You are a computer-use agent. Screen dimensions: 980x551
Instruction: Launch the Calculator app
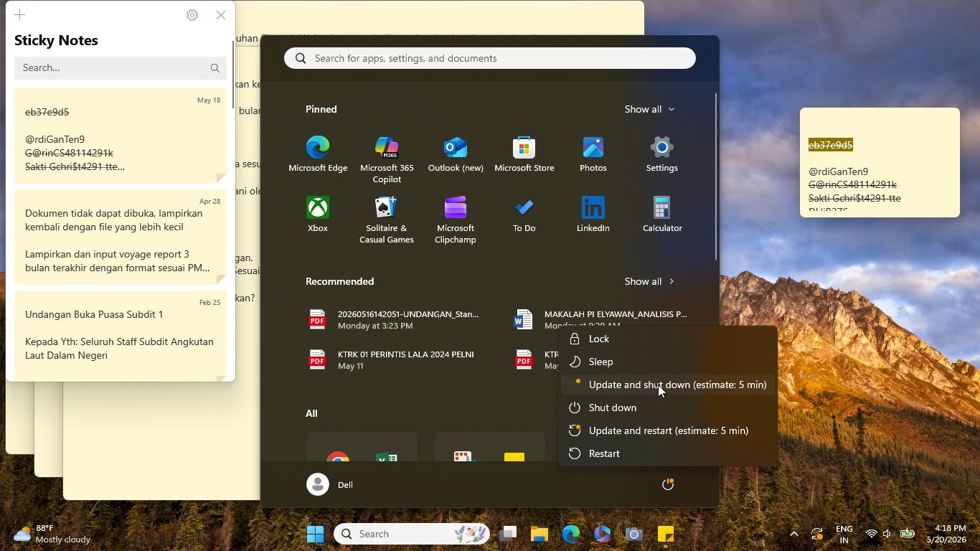coord(662,215)
